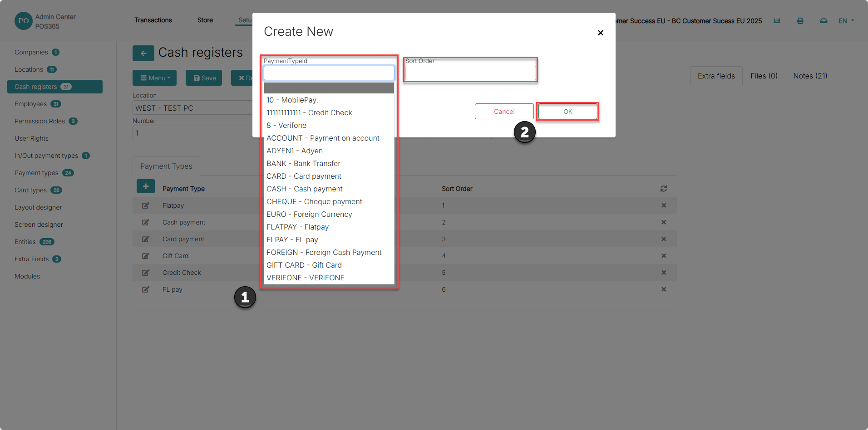Screen dimensions: 868x430
Task: Click the inbox tray icon in top bar
Action: [x=824, y=21]
